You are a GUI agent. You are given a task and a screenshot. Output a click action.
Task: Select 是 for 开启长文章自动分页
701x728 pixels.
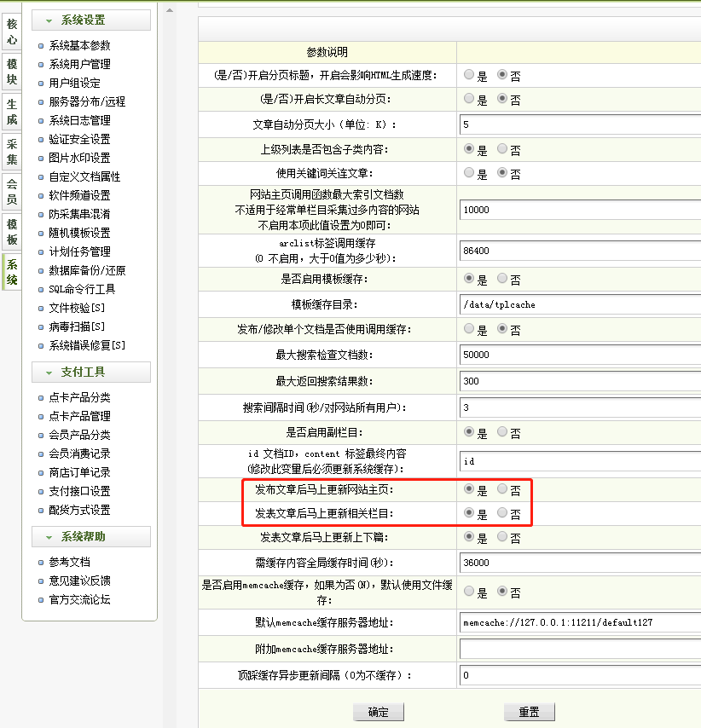coord(469,98)
